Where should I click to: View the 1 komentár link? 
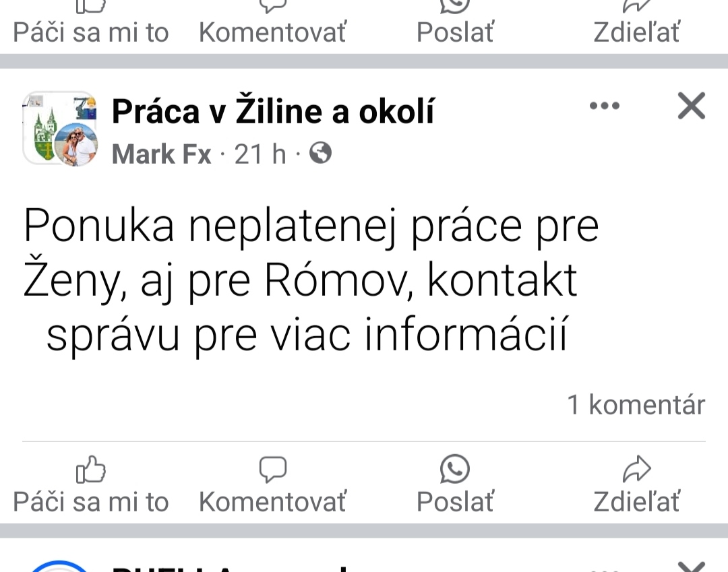[x=636, y=404]
